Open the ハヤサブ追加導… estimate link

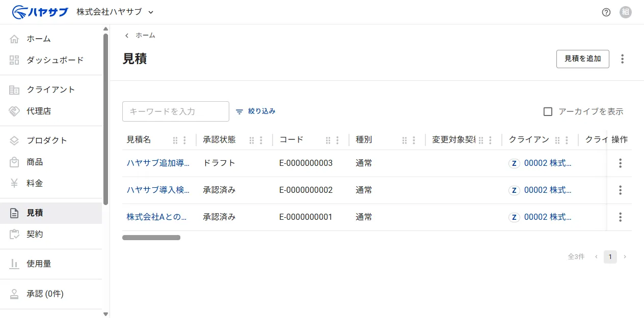pyautogui.click(x=158, y=163)
